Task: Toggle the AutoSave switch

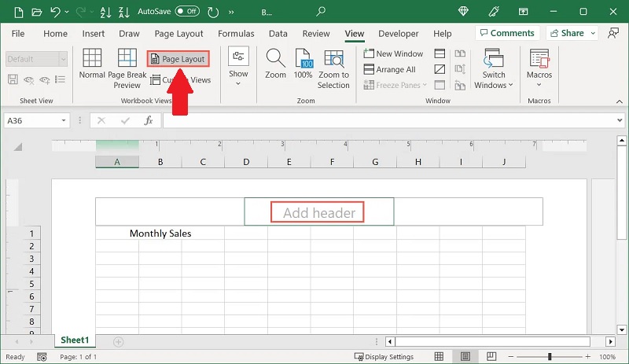Action: click(187, 12)
